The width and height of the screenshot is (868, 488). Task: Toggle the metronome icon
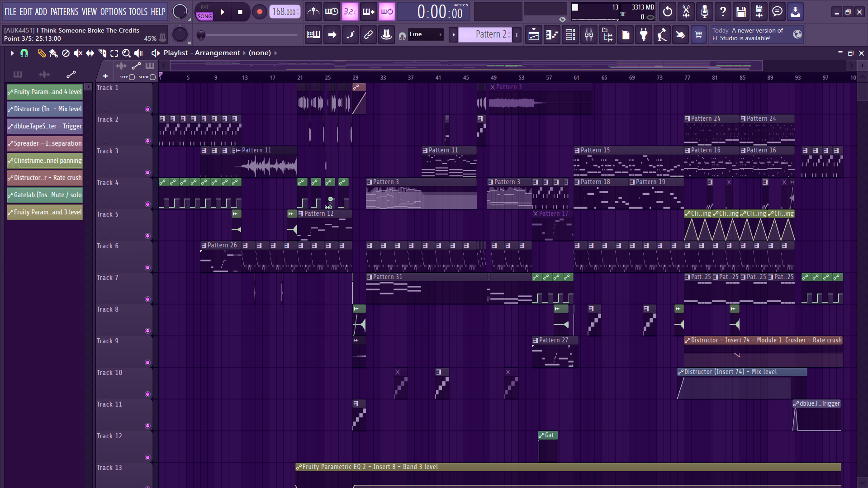point(313,12)
